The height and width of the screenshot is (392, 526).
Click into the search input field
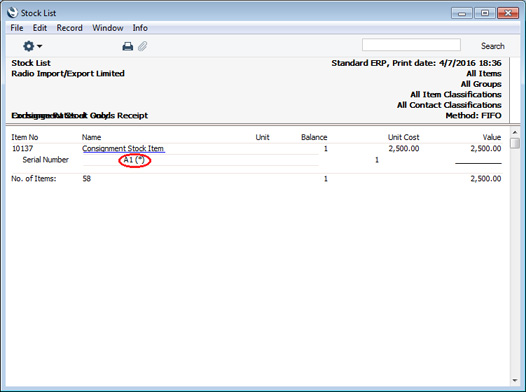(411, 45)
